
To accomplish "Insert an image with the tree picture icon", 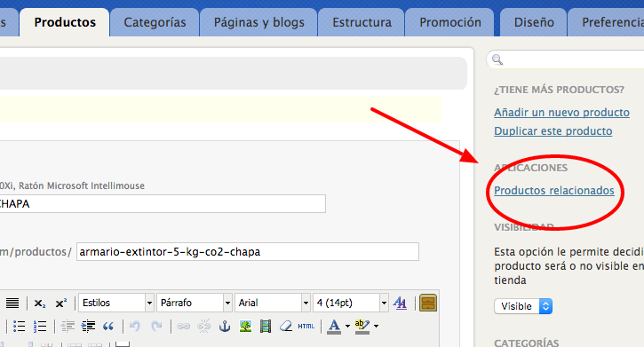I will (245, 326).
